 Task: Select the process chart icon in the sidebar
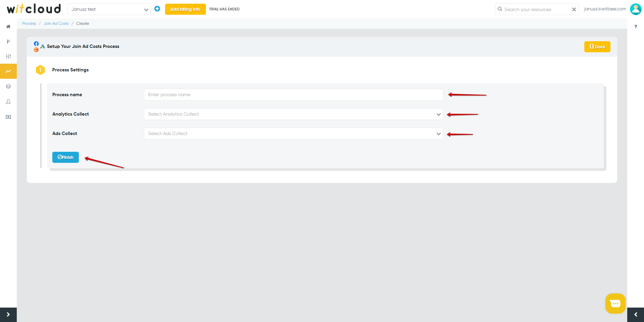(x=8, y=71)
